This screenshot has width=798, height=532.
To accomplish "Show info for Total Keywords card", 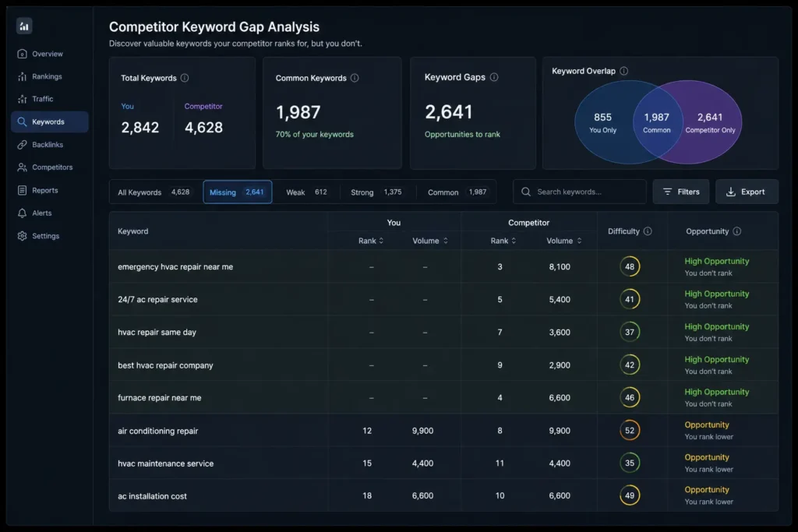I will 185,78.
